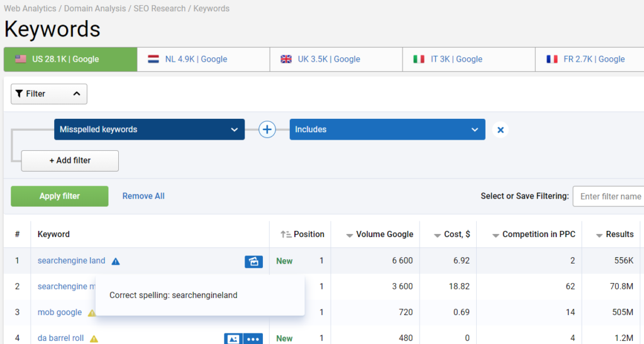Open the searchengine land keyword link
This screenshot has width=644, height=344.
[72, 260]
